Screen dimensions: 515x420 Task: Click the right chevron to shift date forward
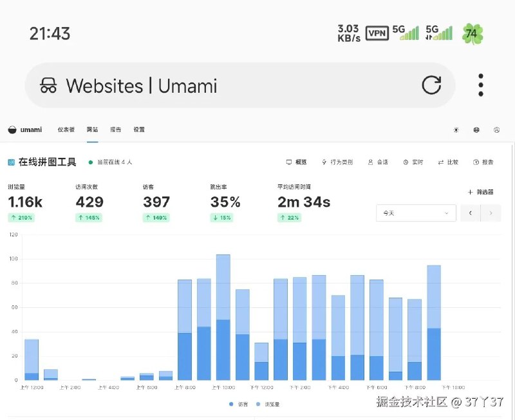491,213
